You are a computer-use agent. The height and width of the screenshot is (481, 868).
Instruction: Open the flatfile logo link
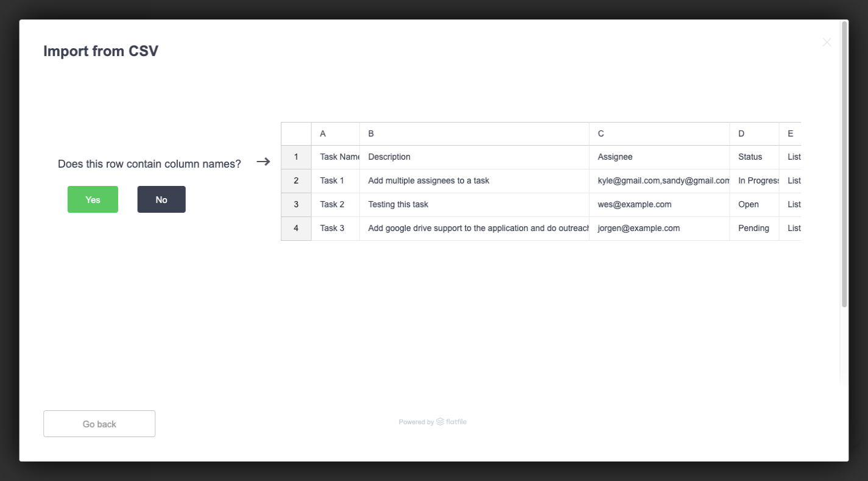(x=451, y=422)
